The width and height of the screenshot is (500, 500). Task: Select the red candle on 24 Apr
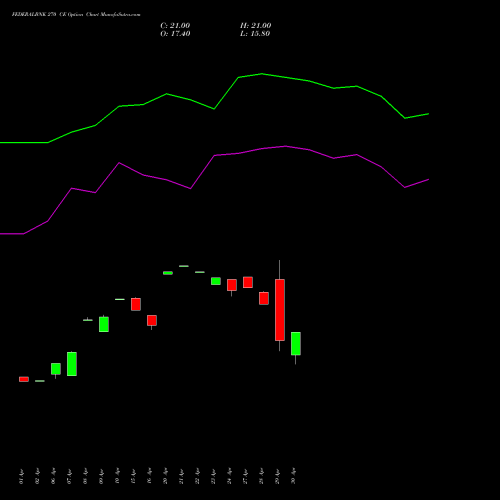tap(232, 285)
